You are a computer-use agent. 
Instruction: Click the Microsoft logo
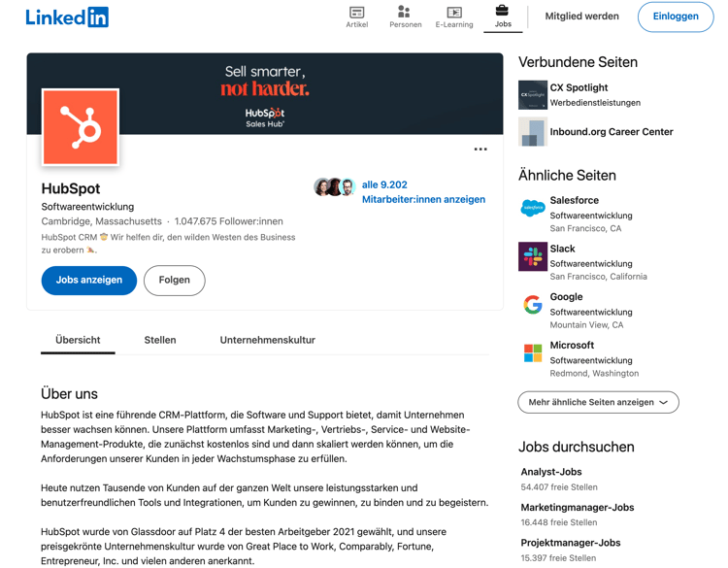[x=533, y=353]
